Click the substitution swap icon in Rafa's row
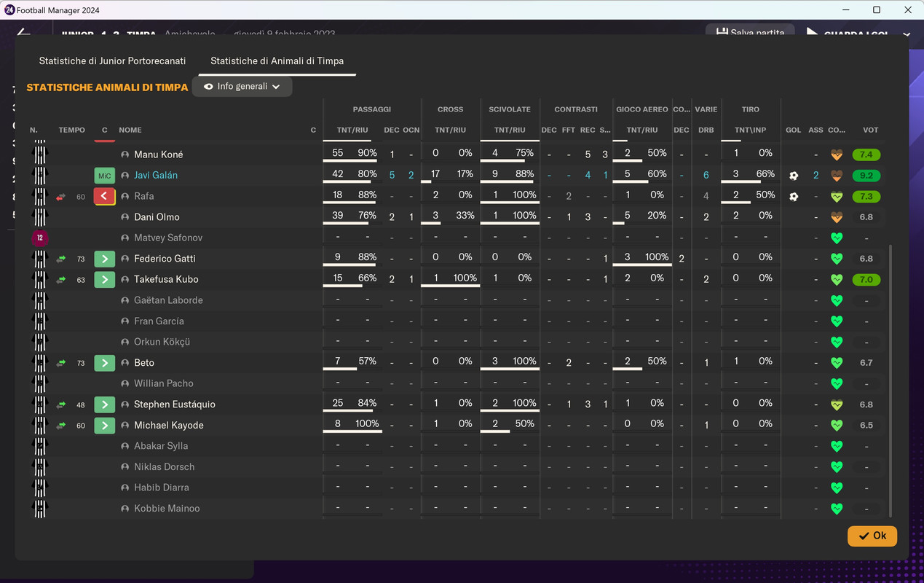Image resolution: width=924 pixels, height=583 pixels. pos(61,197)
